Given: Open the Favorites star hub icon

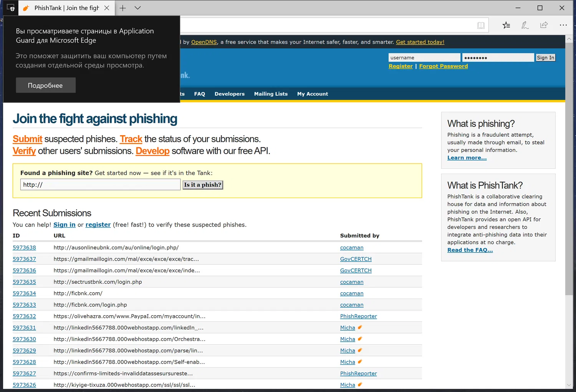Looking at the screenshot, I should click(x=506, y=25).
